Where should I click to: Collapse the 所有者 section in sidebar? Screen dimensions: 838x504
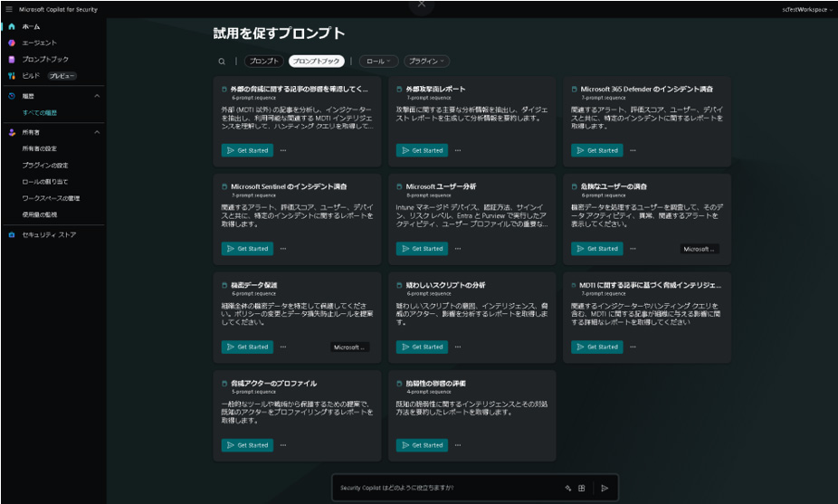click(x=97, y=132)
